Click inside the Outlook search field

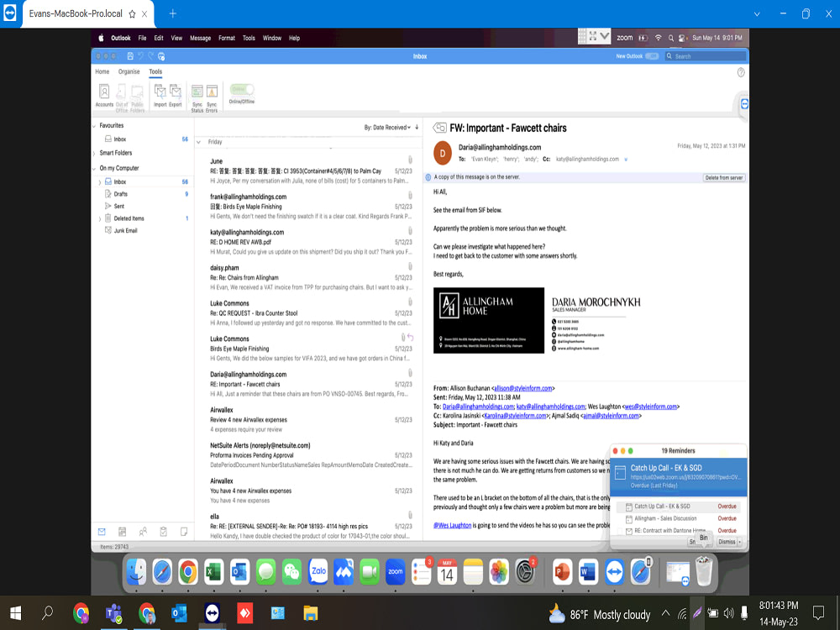(x=706, y=55)
